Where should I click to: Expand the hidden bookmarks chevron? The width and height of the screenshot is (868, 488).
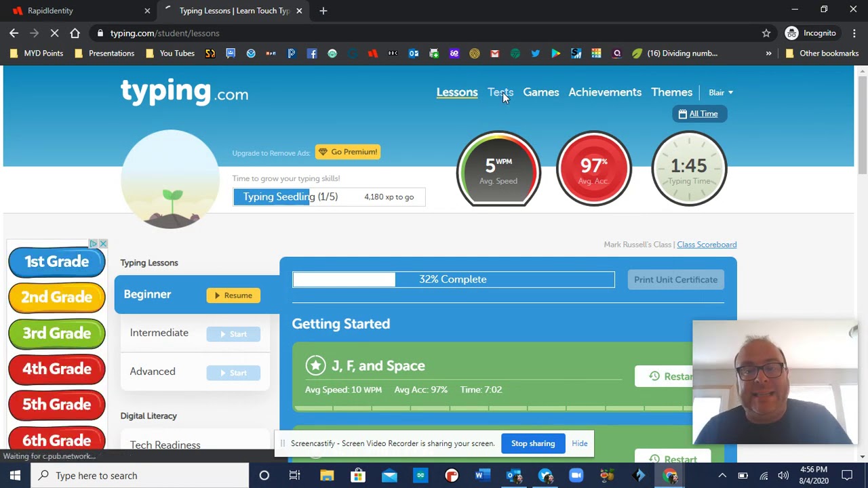768,54
